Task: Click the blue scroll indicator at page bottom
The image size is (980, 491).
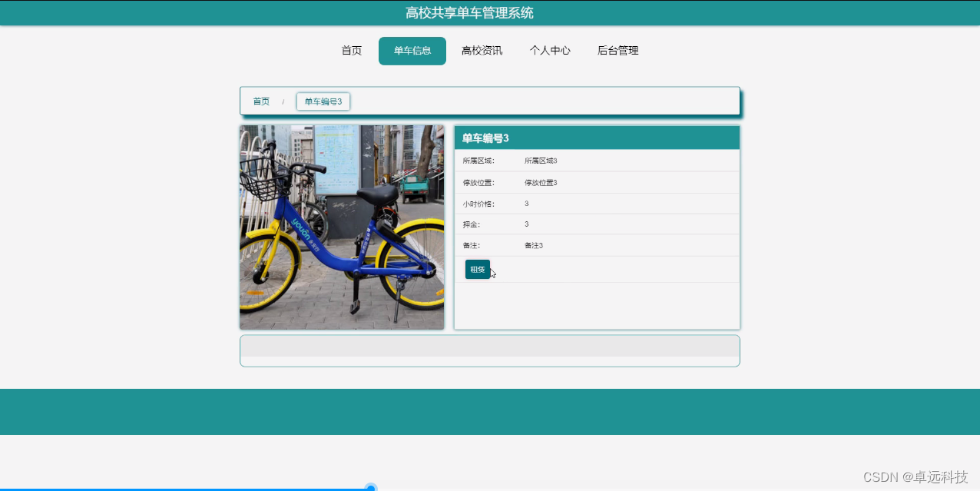Action: [x=372, y=487]
